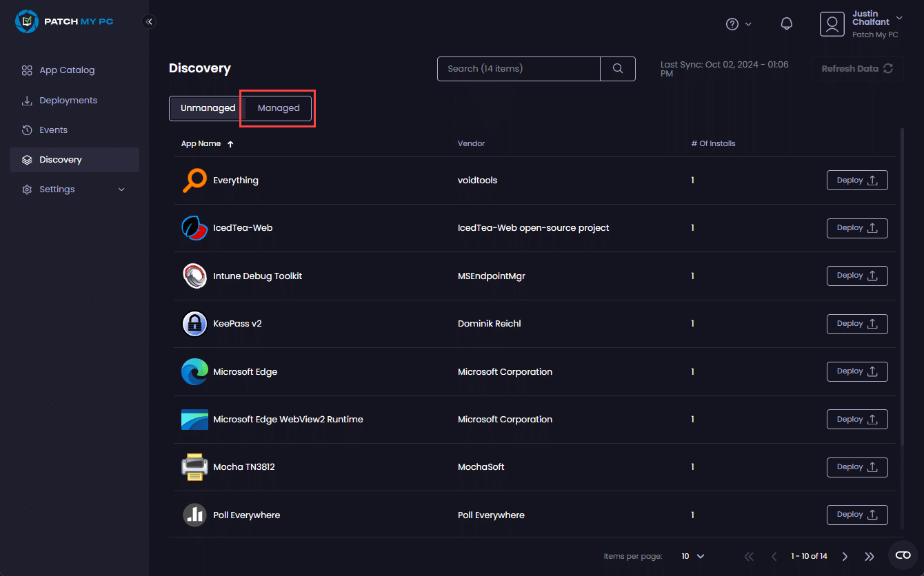This screenshot has height=576, width=924.
Task: Expand the Settings menu in sidebar
Action: click(74, 189)
